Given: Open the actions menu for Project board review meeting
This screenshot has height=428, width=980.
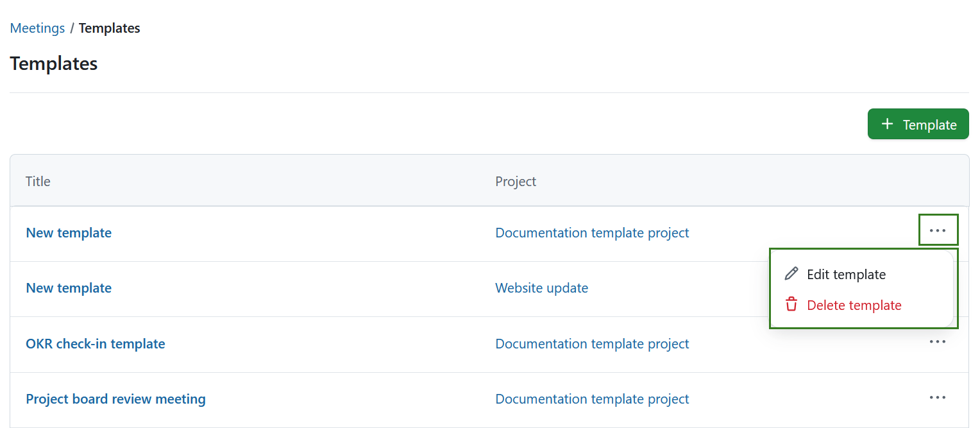Looking at the screenshot, I should 938,398.
